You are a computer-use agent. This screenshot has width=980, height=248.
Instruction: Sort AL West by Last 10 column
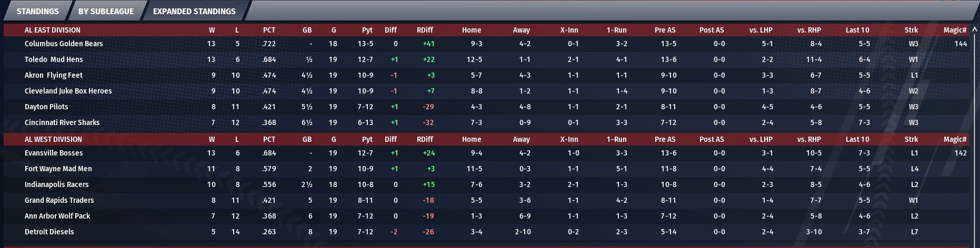pyautogui.click(x=857, y=139)
